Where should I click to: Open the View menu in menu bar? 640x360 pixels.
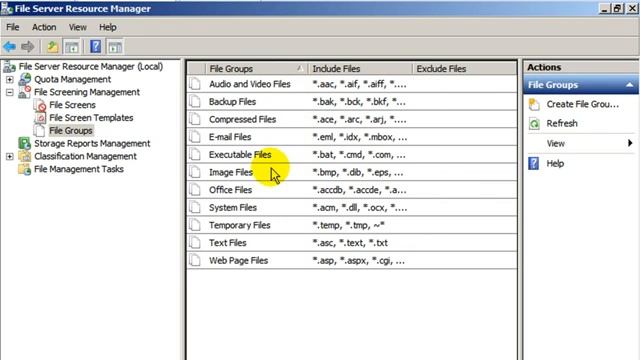[x=78, y=27]
